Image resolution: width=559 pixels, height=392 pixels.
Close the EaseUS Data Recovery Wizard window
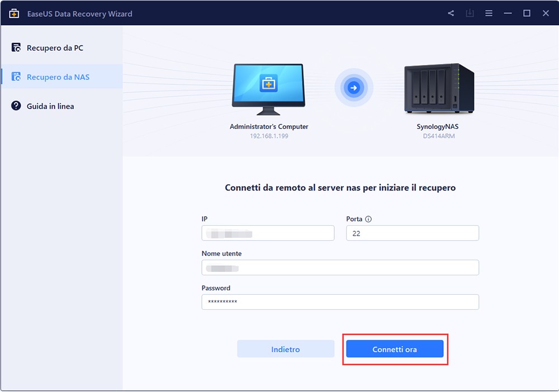546,13
